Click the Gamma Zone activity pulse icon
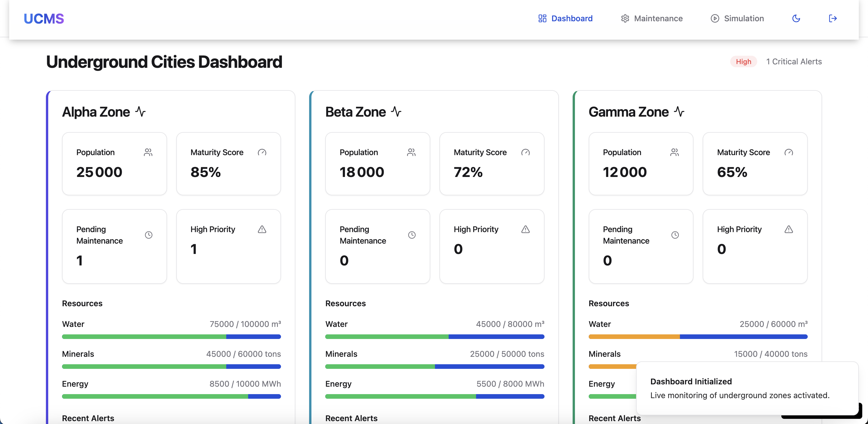 click(x=679, y=112)
